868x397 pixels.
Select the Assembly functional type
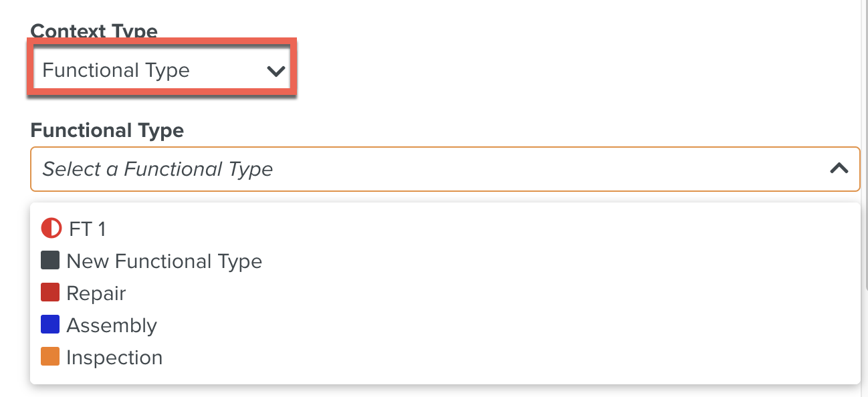112,325
